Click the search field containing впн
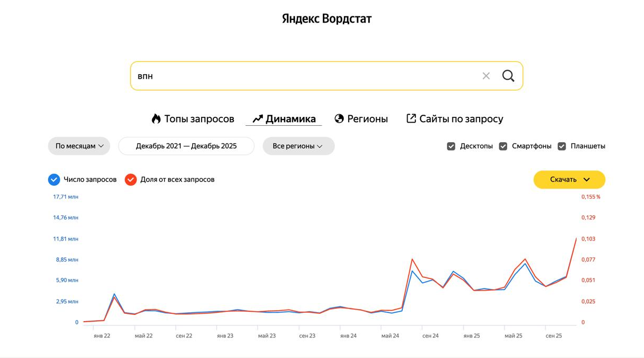 pyautogui.click(x=305, y=76)
